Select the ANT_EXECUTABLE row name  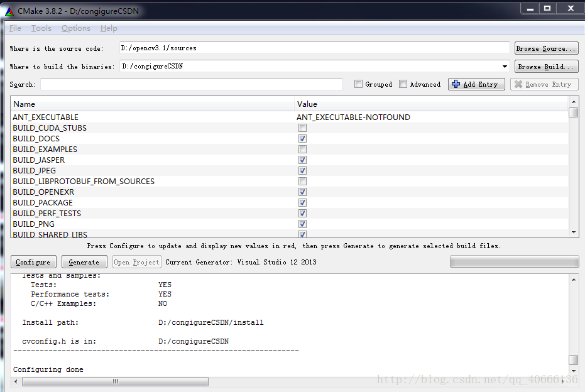click(45, 117)
